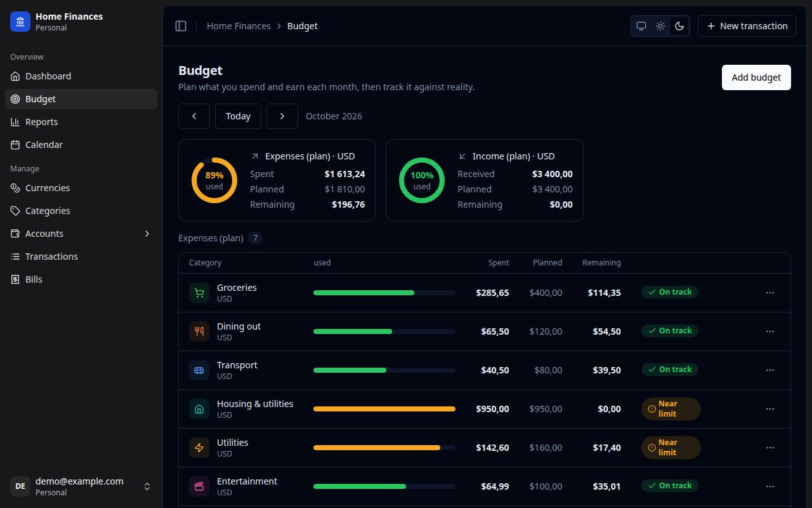Create a New transaction
The image size is (812, 508).
click(x=747, y=26)
